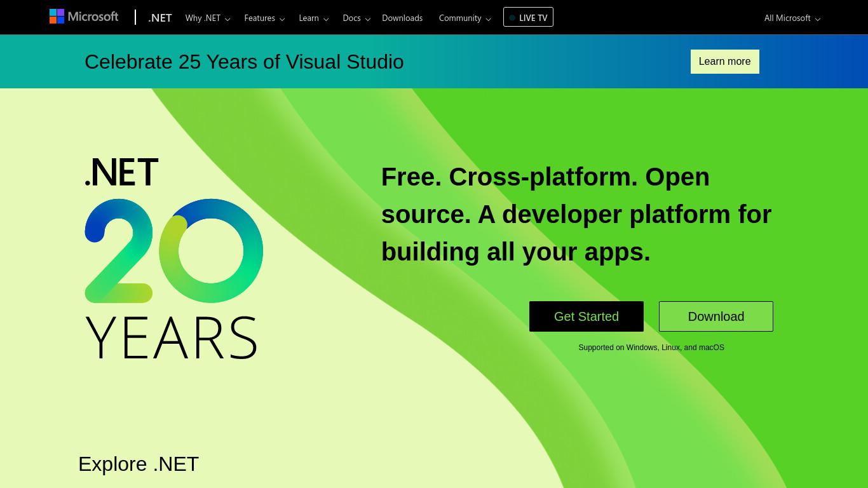This screenshot has width=868, height=488.
Task: Open the Downloads navigation item
Action: pos(402,18)
